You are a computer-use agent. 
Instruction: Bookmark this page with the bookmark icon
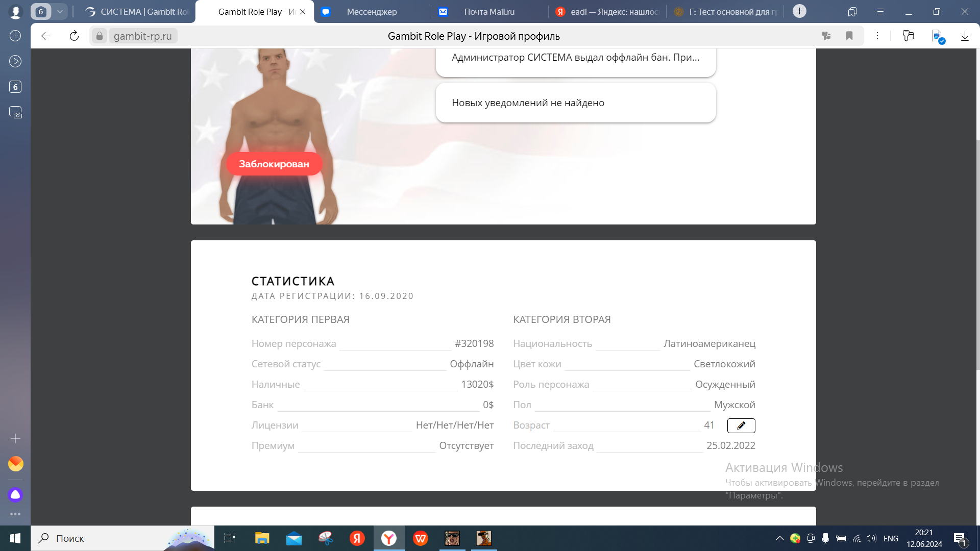tap(849, 36)
